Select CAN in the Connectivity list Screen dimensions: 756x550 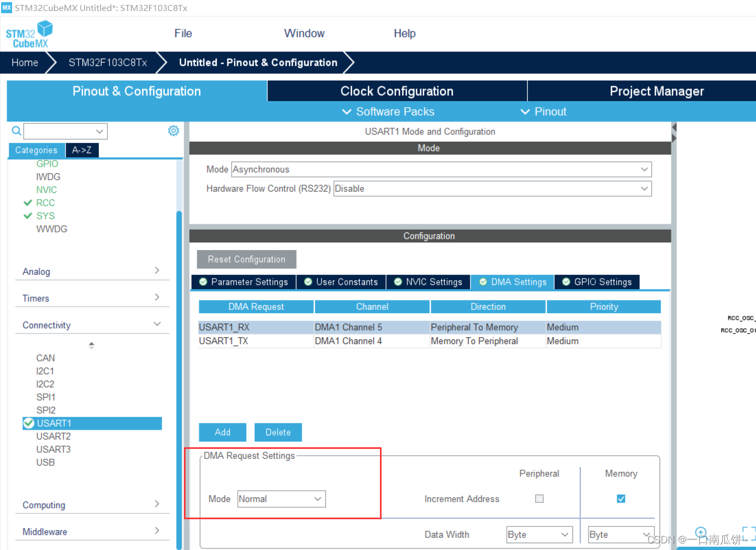pyautogui.click(x=46, y=358)
